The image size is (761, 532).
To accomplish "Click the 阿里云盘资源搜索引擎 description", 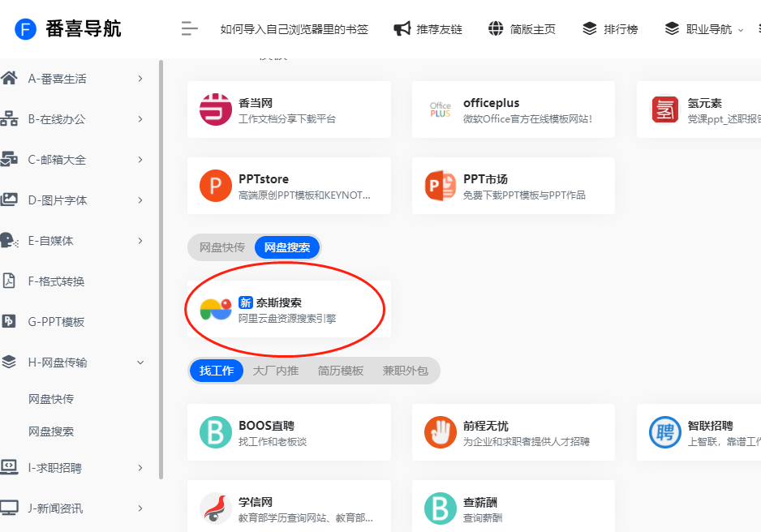I will click(x=287, y=318).
